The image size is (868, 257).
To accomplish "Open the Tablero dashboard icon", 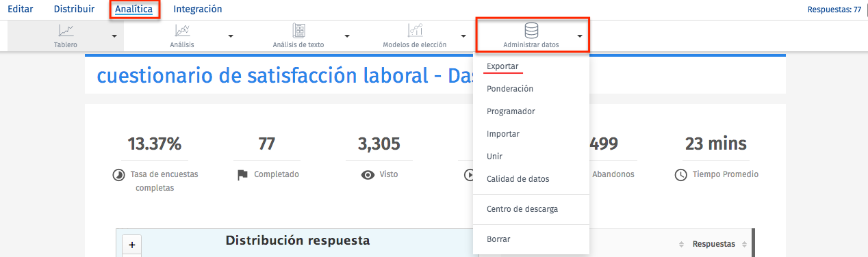I will click(66, 31).
